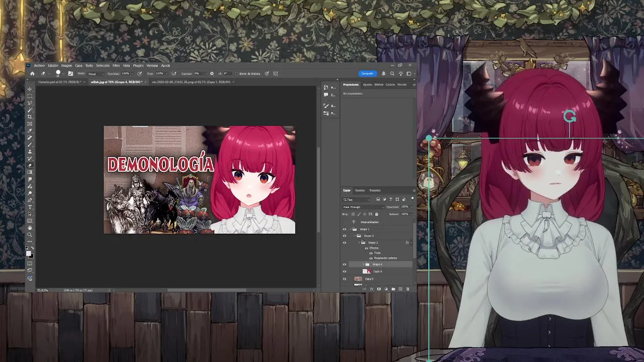Click the search icon in Photoshop header

tap(392, 73)
